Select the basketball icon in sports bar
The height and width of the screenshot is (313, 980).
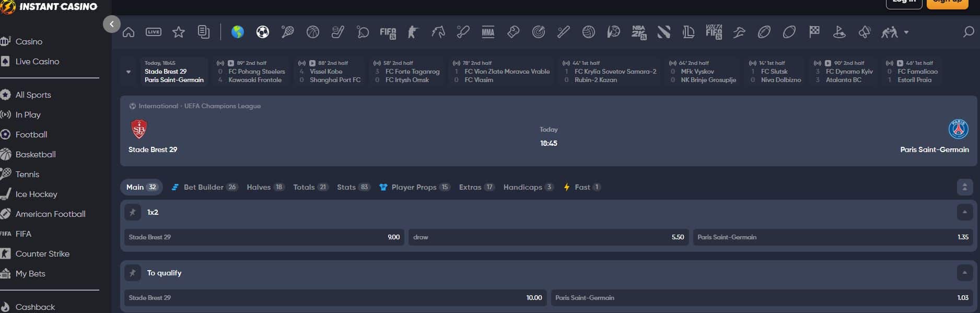point(313,32)
